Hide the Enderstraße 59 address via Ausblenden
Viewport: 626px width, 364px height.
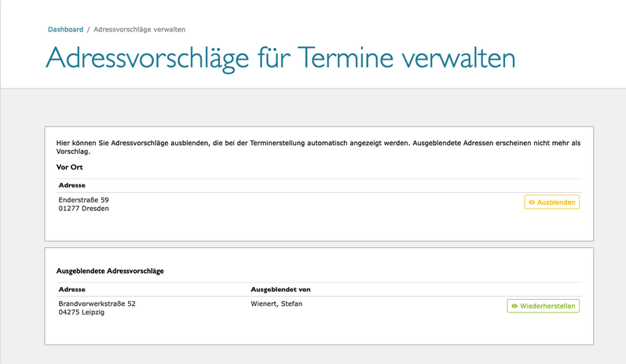[552, 202]
